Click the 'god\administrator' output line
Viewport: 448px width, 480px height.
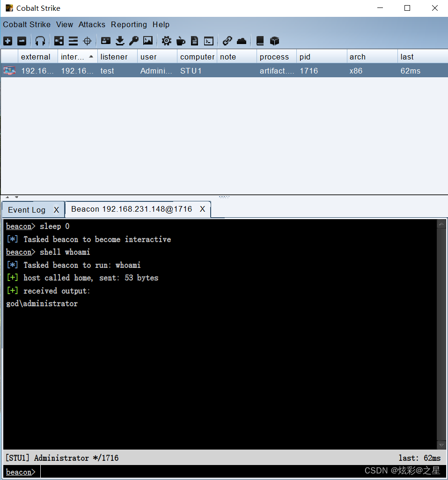tap(42, 303)
